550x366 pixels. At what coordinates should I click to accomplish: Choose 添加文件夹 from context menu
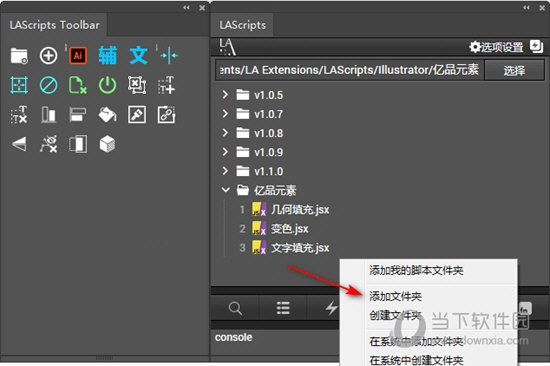pos(395,297)
